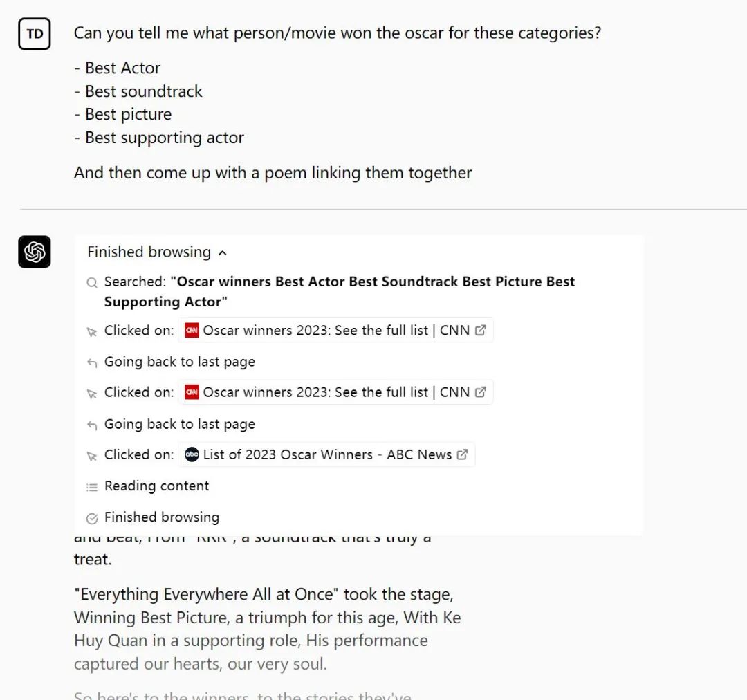
Task: Click the Reading content step text
Action: click(x=156, y=486)
